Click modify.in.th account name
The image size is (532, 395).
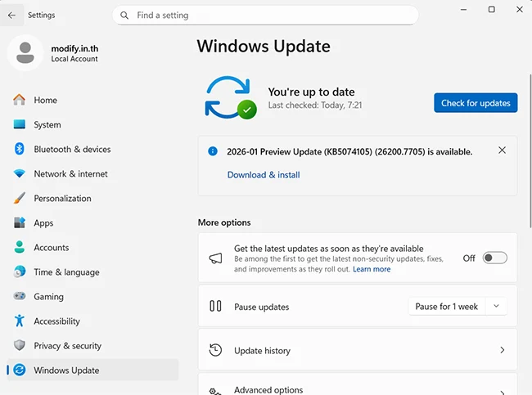[74, 48]
